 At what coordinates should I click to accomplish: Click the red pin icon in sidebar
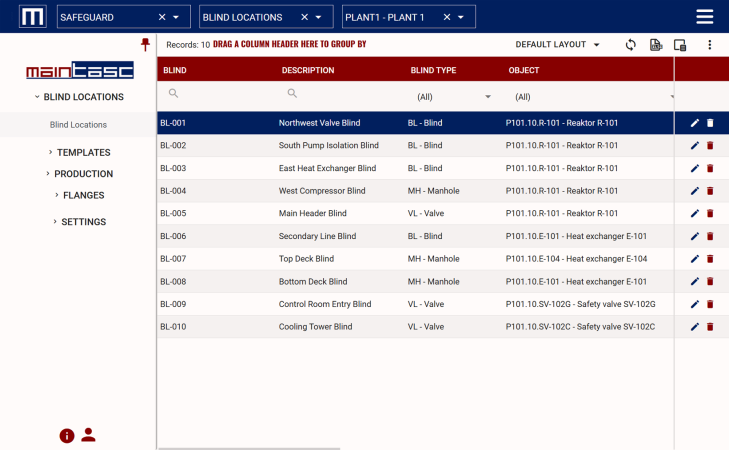point(145,44)
